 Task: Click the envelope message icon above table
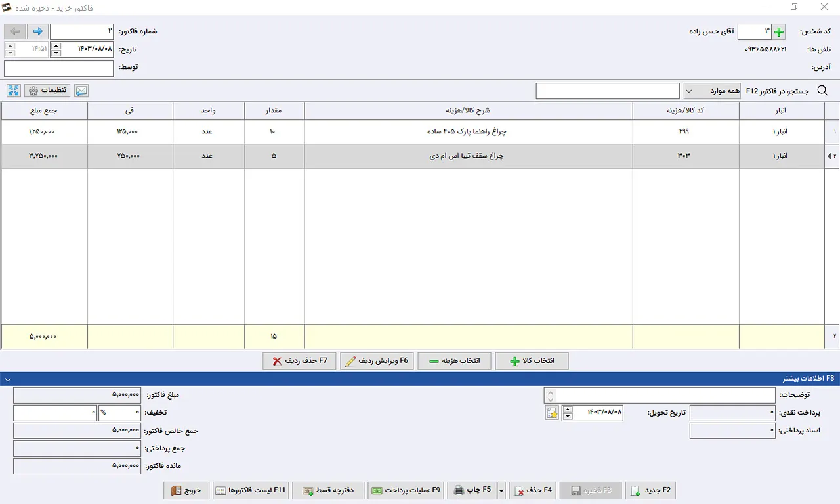pos(81,91)
